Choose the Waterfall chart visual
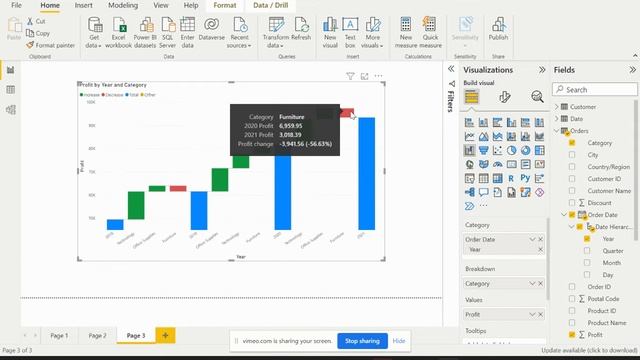This screenshot has height=360, width=640. pos(469,150)
